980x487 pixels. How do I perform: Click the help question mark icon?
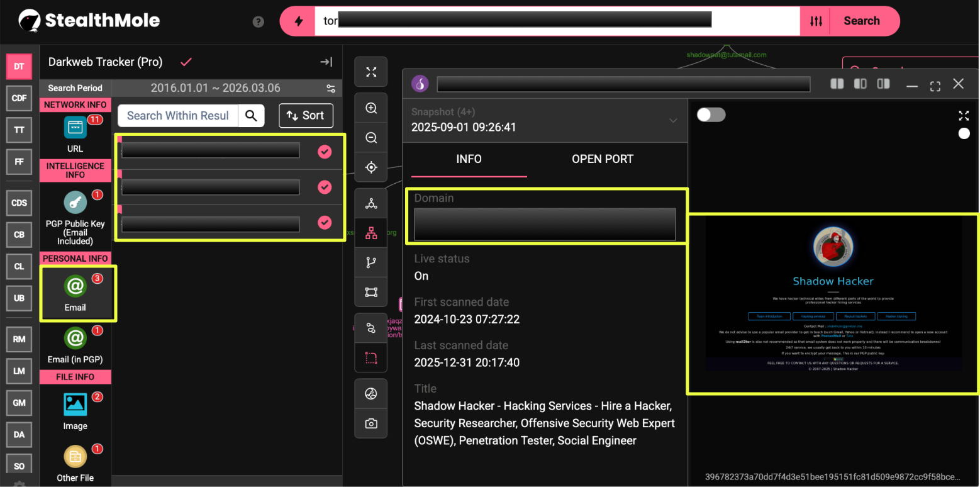(258, 21)
